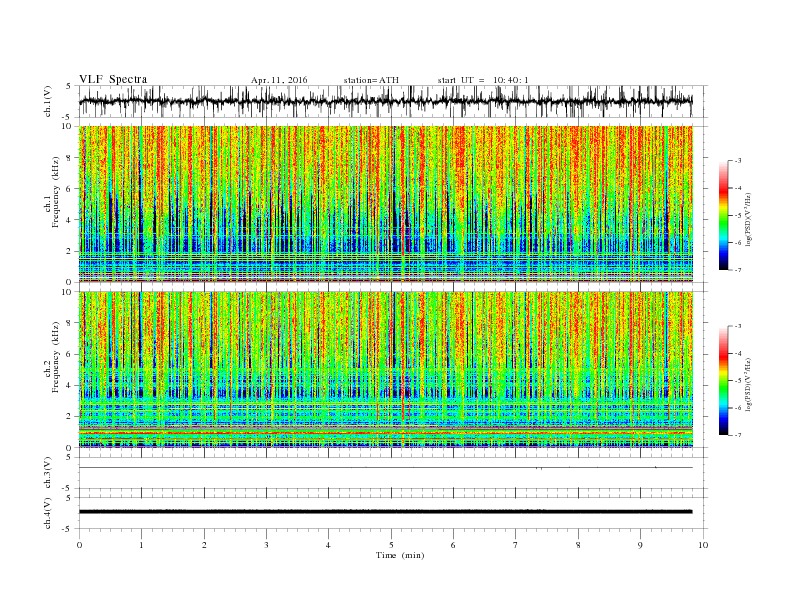The image size is (792, 612).
Task: Click the ch.1 color bar 'log(PSD)' label
Action: 750,220
